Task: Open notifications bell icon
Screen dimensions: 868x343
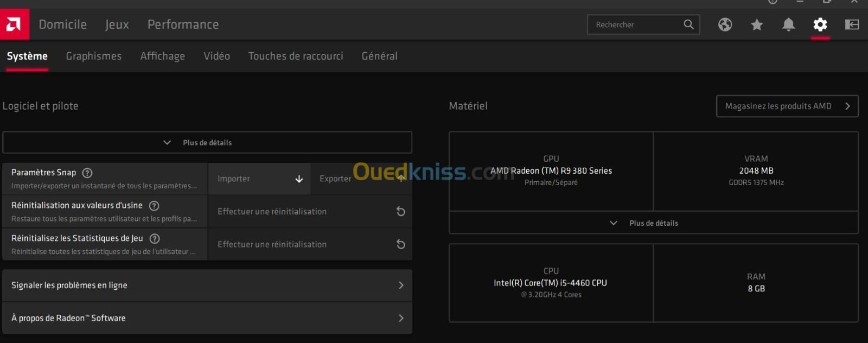Action: point(788,24)
